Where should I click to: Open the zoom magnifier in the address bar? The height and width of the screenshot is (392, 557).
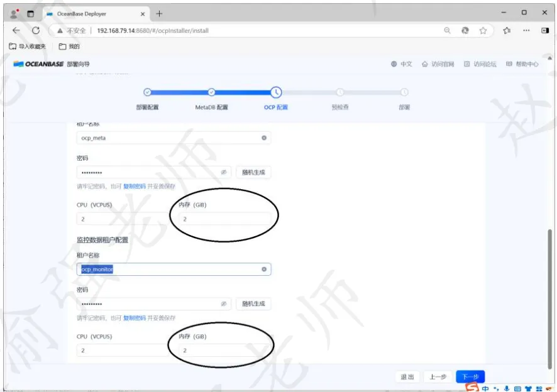pos(447,31)
